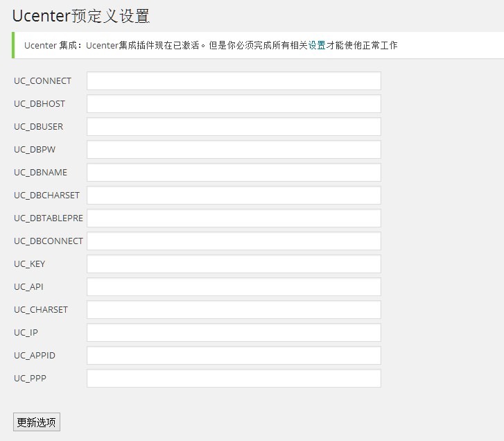504x441 pixels.
Task: Click the UC_DBPW label text
Action: 35,150
